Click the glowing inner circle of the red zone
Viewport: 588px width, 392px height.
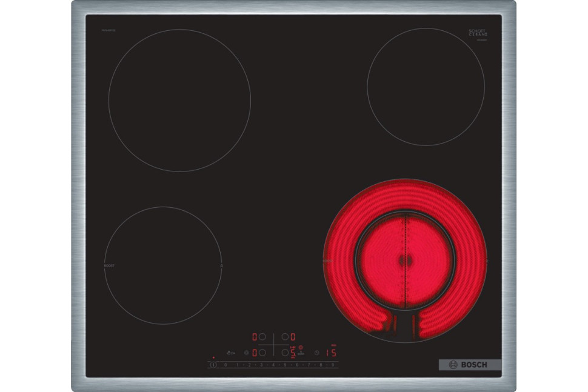(x=405, y=261)
